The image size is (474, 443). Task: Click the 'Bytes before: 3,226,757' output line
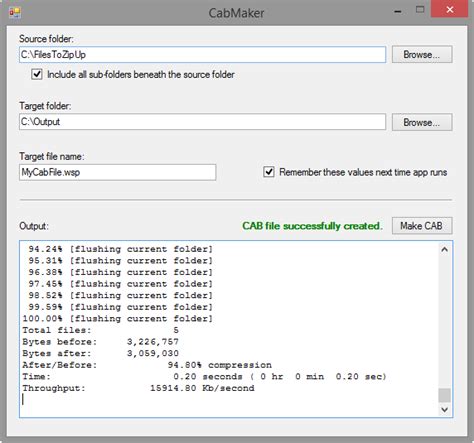pos(101,342)
